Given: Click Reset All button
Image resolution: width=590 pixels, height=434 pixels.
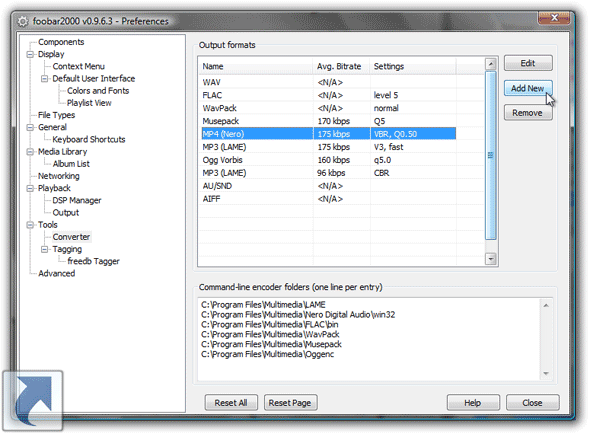Looking at the screenshot, I should pos(231,403).
